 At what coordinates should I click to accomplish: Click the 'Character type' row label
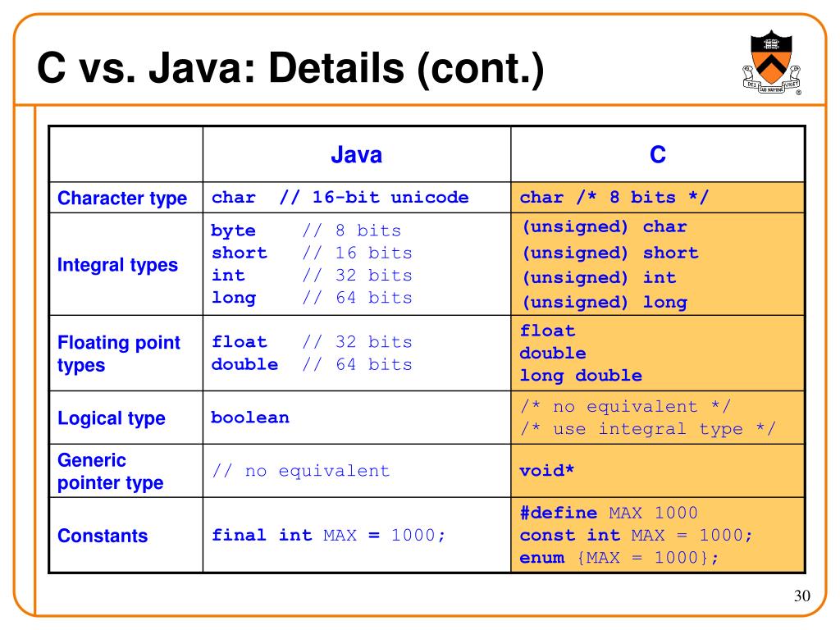coord(122,199)
